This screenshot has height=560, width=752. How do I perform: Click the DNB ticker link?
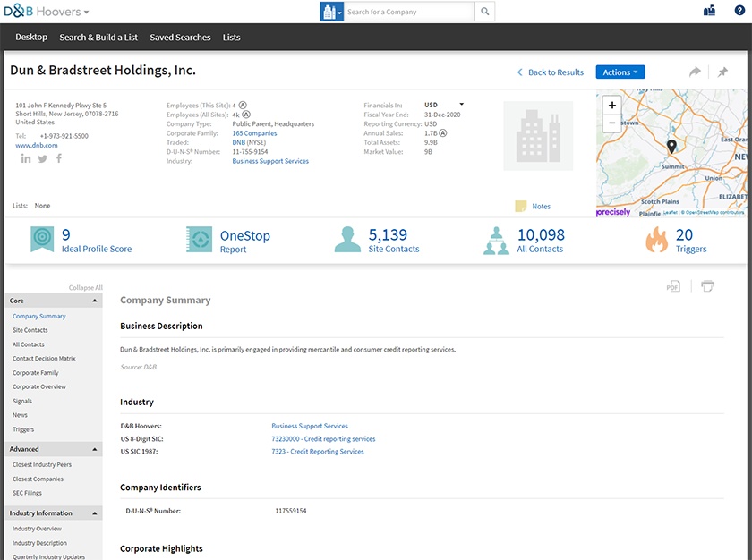click(239, 142)
